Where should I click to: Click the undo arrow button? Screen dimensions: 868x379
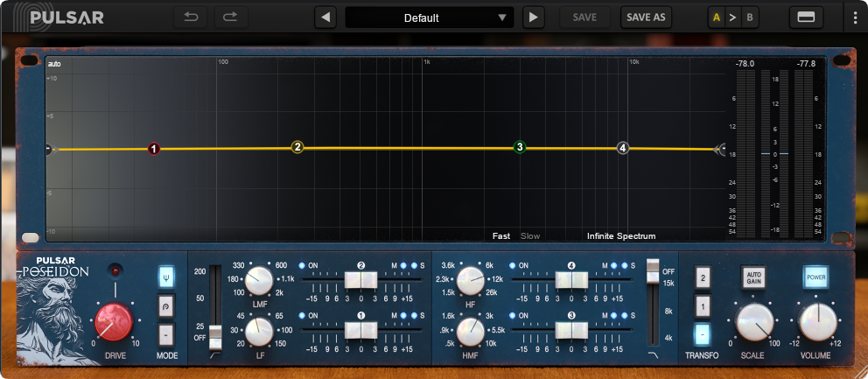[x=191, y=18]
